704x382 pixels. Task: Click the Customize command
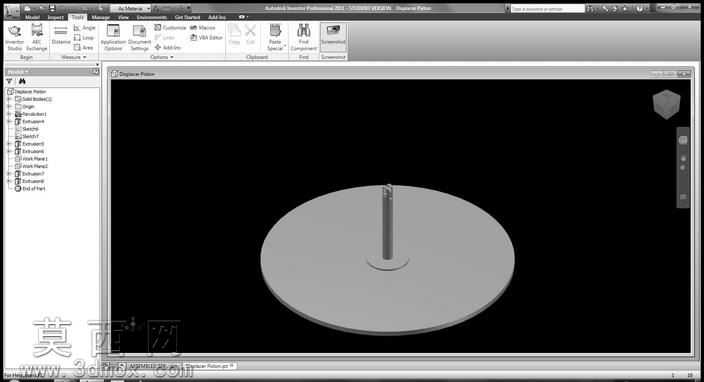click(170, 28)
